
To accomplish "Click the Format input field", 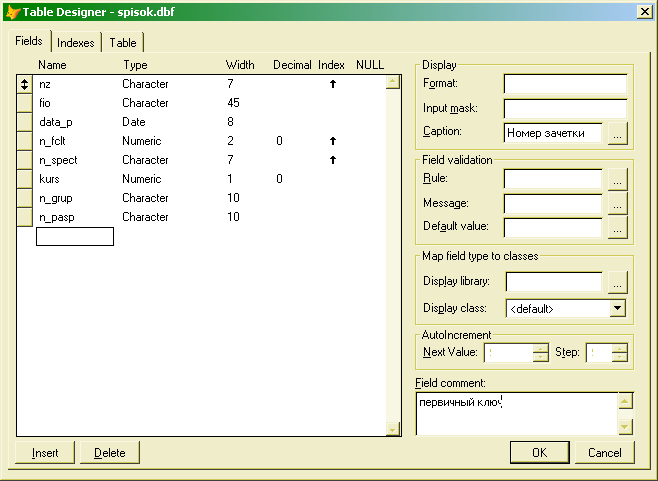I will (564, 83).
